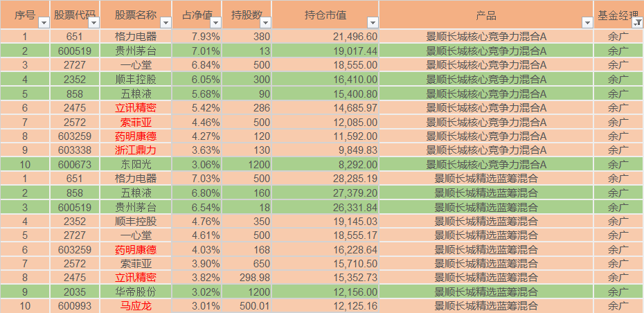Click the stock code cell 603338
This screenshot has width=644, height=313.
(x=75, y=150)
